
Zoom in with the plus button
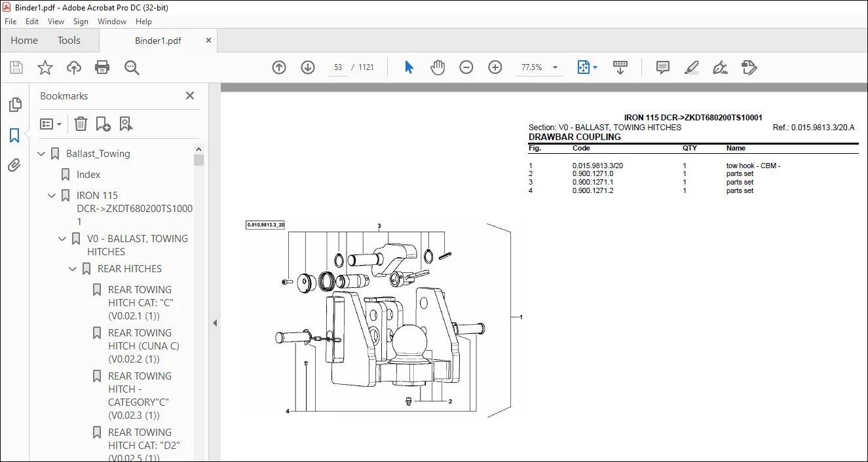point(495,67)
